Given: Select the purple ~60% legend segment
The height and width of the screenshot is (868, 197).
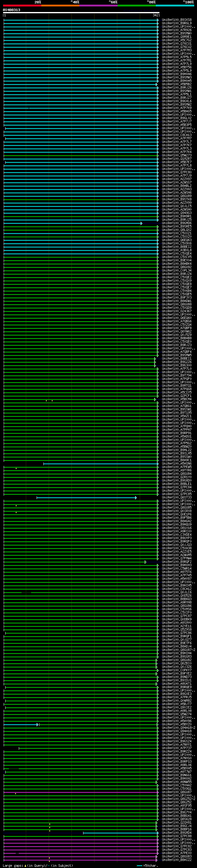Looking at the screenshot, I should [99, 6].
